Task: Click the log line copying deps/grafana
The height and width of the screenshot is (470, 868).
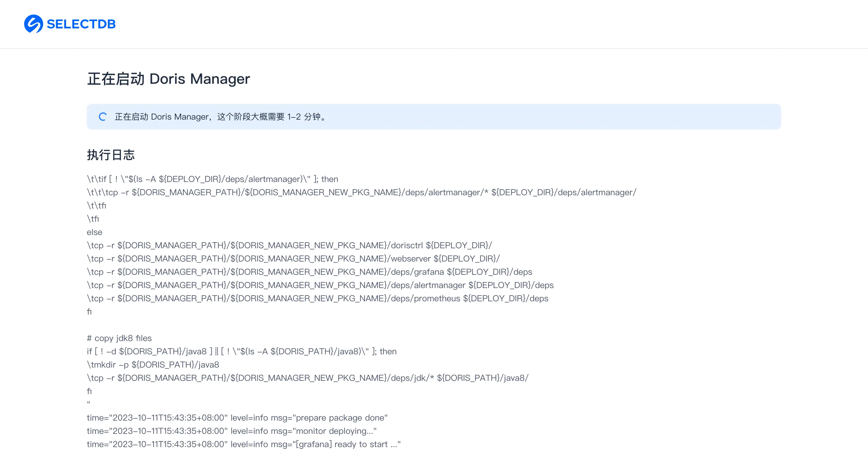Action: [x=309, y=272]
